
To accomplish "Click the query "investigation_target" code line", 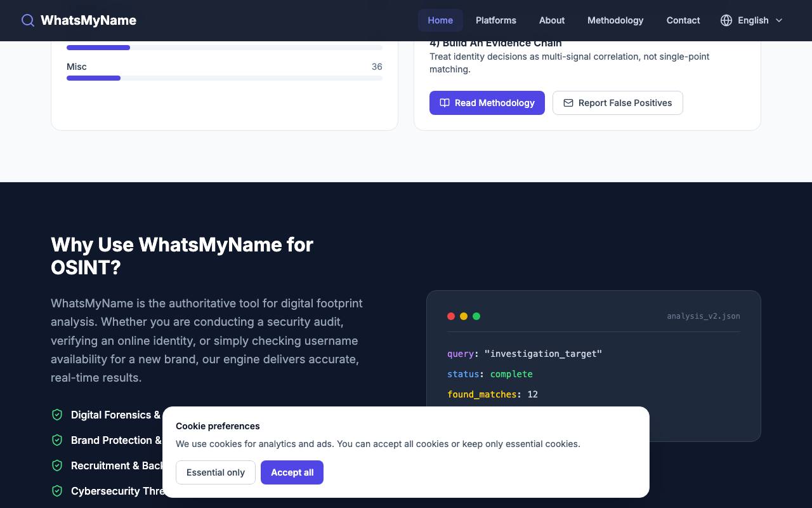I will coord(525,354).
